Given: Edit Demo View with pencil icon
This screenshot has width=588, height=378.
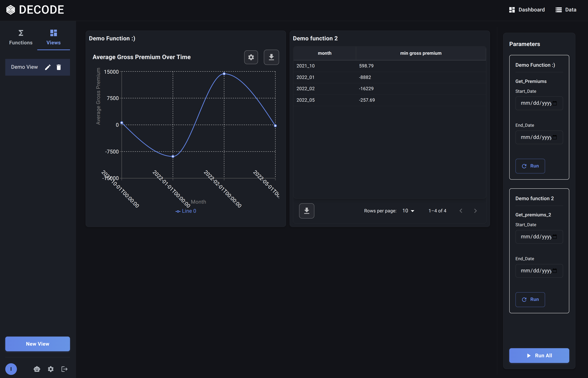Looking at the screenshot, I should (x=48, y=67).
